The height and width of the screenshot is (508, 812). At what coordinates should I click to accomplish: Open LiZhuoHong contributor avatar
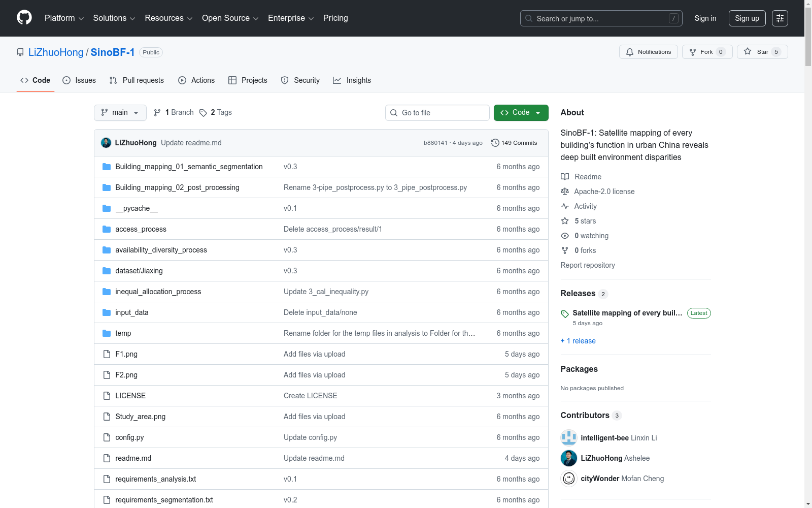569,458
